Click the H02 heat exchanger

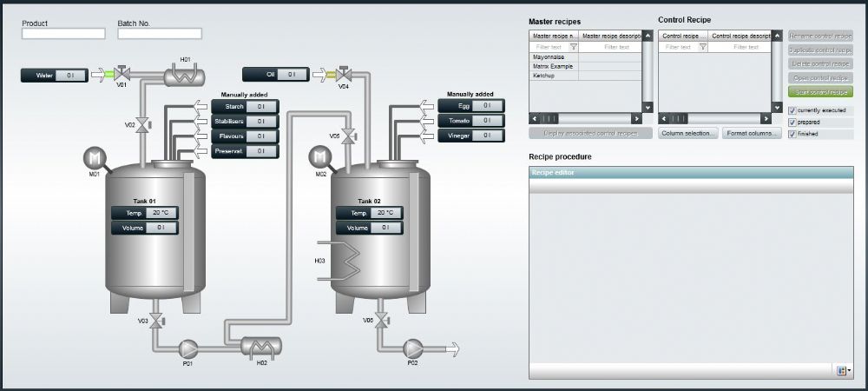tap(261, 347)
